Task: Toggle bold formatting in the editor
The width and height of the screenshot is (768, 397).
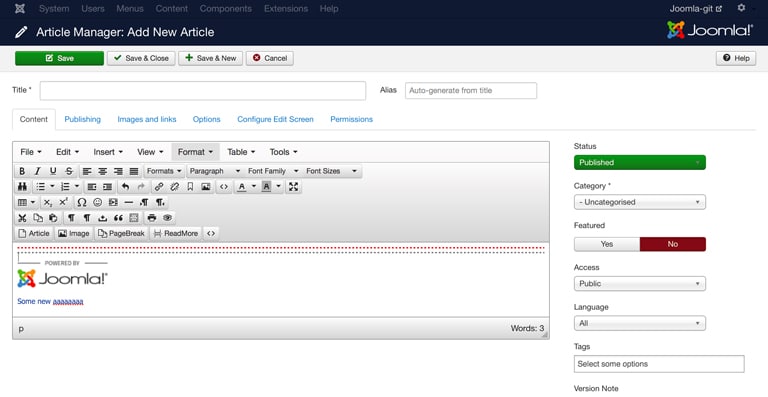Action: pyautogui.click(x=22, y=171)
